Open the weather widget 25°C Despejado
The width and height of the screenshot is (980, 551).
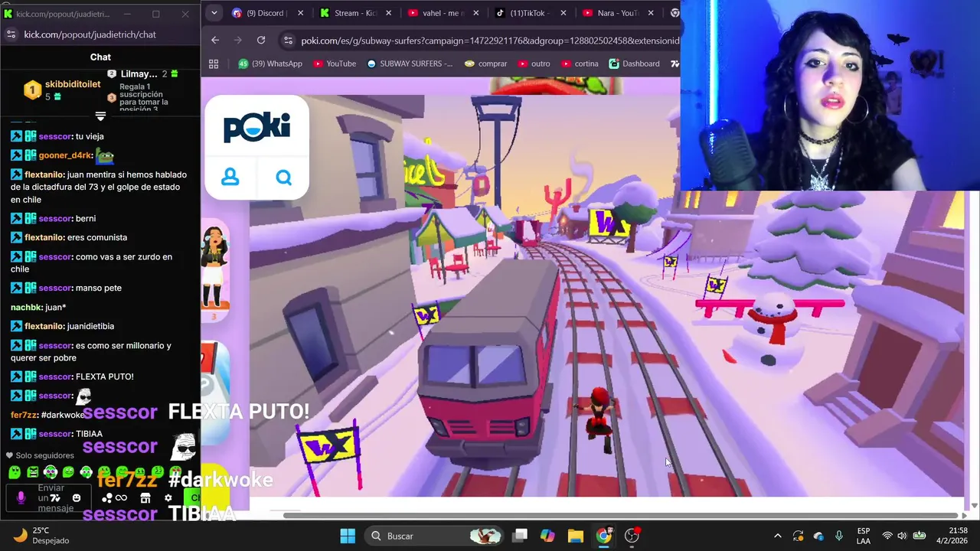tap(42, 536)
